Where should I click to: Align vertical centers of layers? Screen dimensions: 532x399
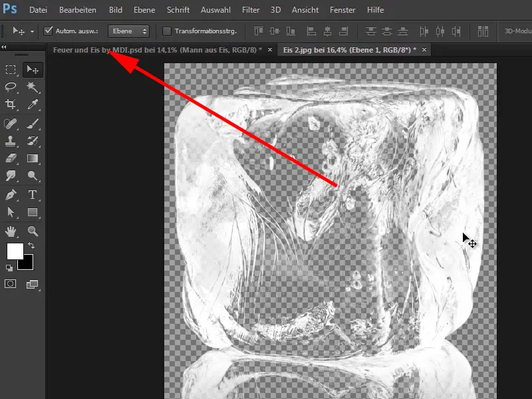coord(275,31)
